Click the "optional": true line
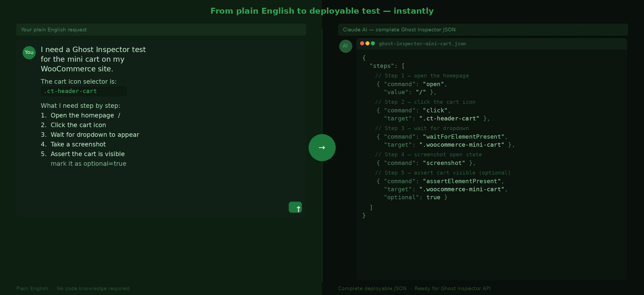 click(415, 197)
